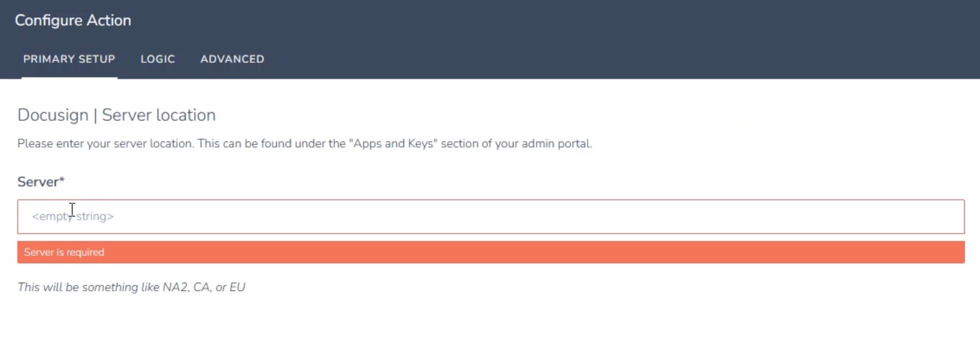The height and width of the screenshot is (337, 980).
Task: Click the word "Docusign" in the section heading
Action: point(52,115)
